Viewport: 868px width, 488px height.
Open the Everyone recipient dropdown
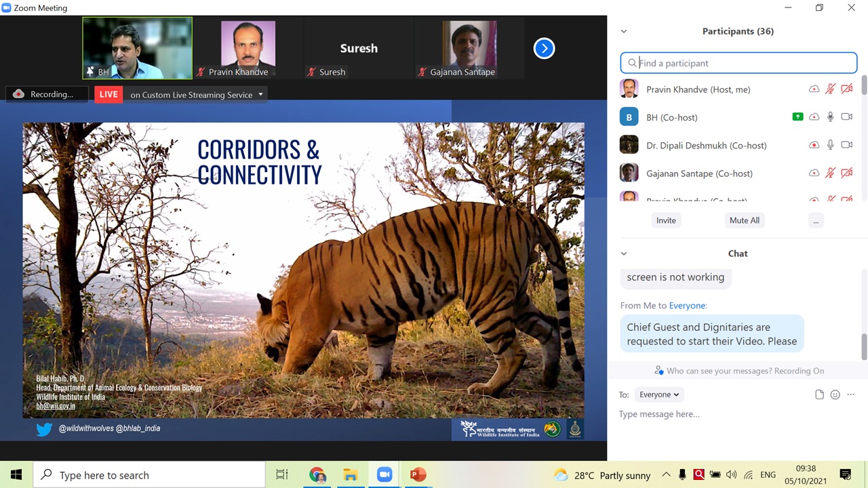click(659, 394)
